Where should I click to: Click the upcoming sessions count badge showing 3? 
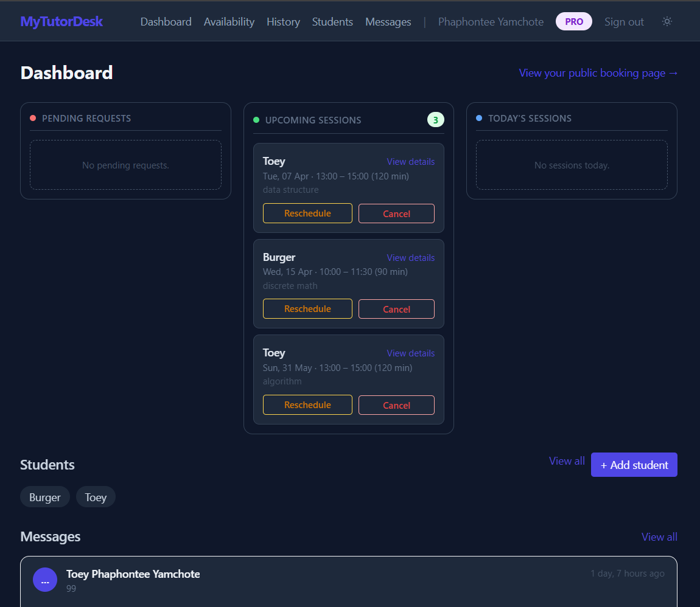click(x=436, y=119)
